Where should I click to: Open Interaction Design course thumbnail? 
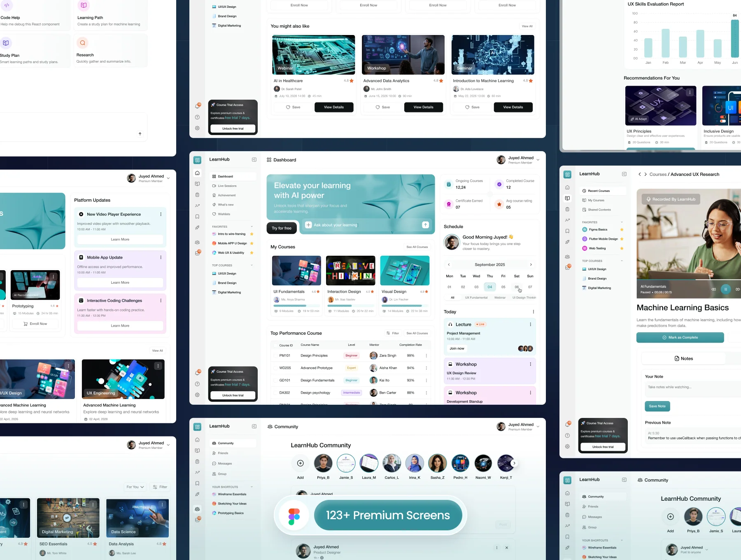(x=351, y=271)
